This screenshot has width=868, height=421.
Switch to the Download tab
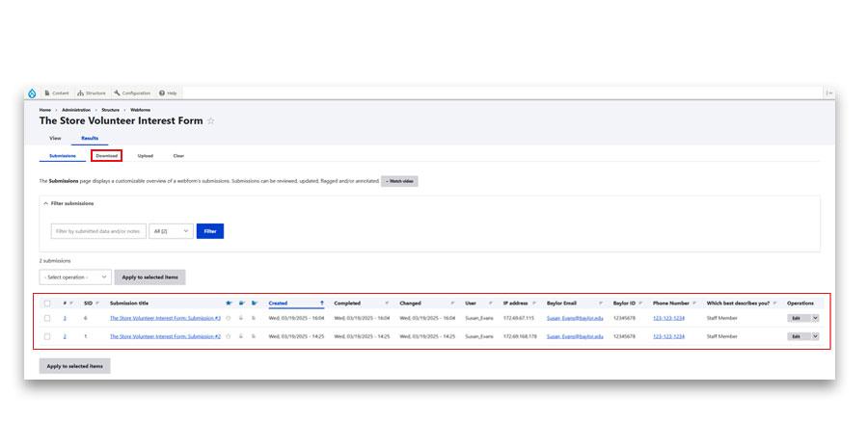tap(106, 155)
